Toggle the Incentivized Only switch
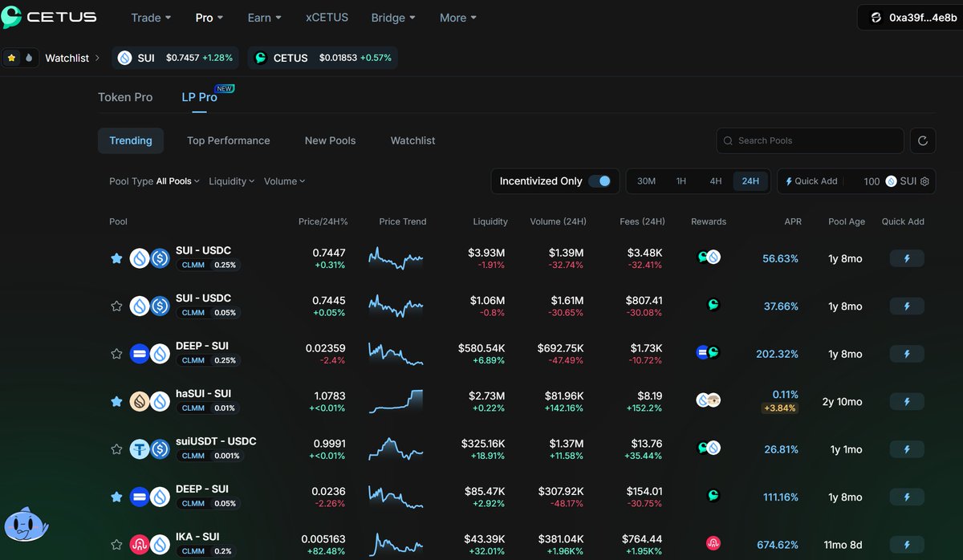Image resolution: width=963 pixels, height=560 pixels. click(x=599, y=181)
